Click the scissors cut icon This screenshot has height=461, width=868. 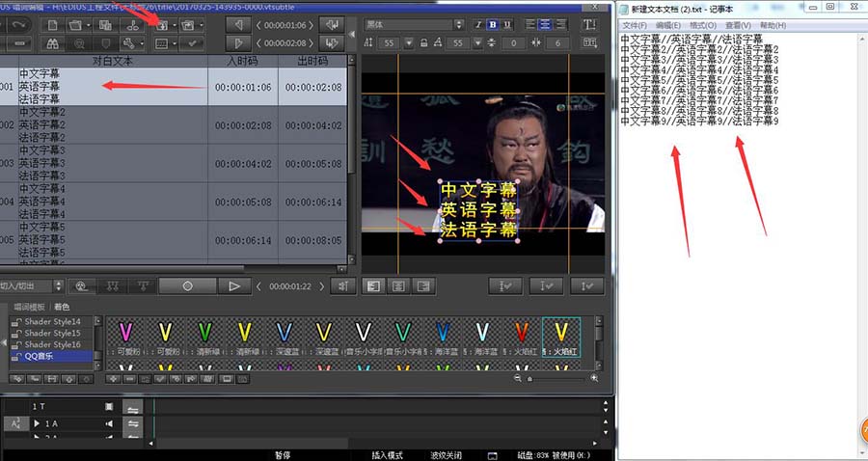pos(133,25)
